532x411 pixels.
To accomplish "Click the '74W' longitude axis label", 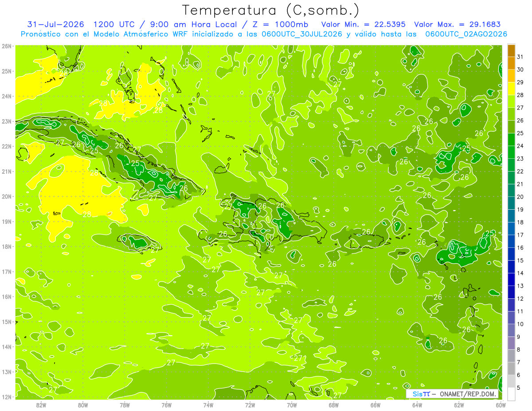I will [208, 405].
